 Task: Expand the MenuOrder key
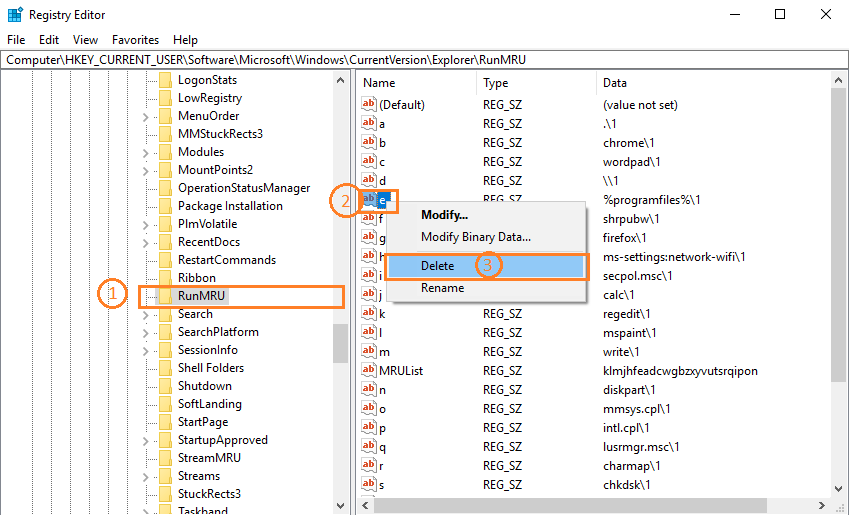tap(146, 116)
